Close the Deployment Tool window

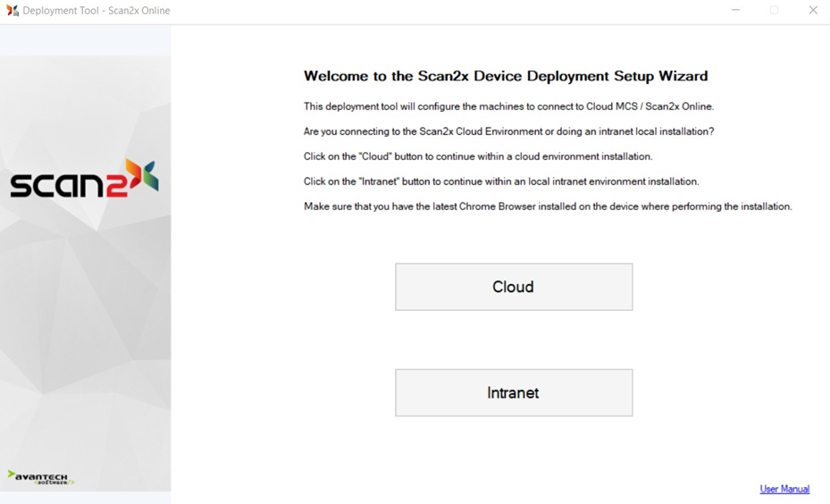(x=812, y=11)
